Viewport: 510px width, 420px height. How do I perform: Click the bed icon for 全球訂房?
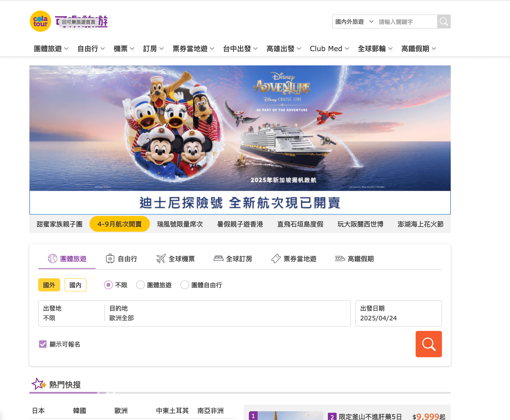[x=219, y=258]
